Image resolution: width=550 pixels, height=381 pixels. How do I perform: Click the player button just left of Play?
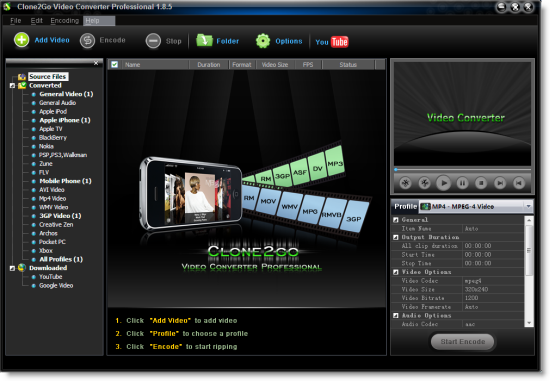[424, 183]
